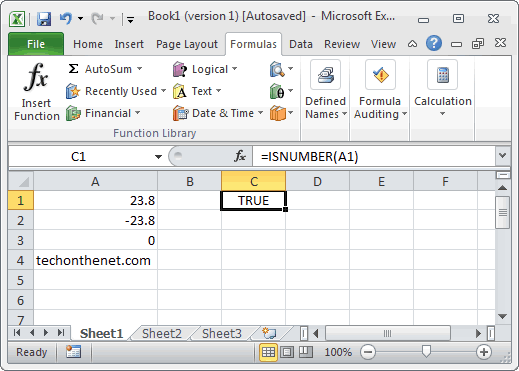Viewport: 519px width, 371px height.
Task: Open the Financial functions menu
Action: [x=103, y=113]
